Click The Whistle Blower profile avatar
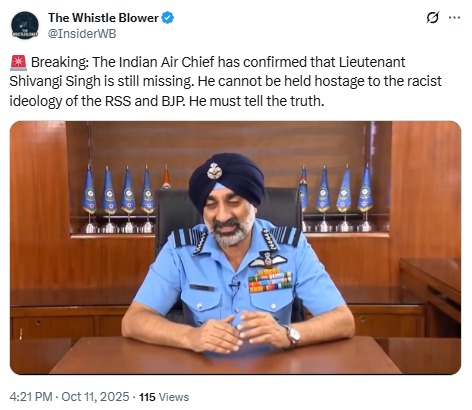This screenshot has width=472, height=410. click(x=24, y=25)
